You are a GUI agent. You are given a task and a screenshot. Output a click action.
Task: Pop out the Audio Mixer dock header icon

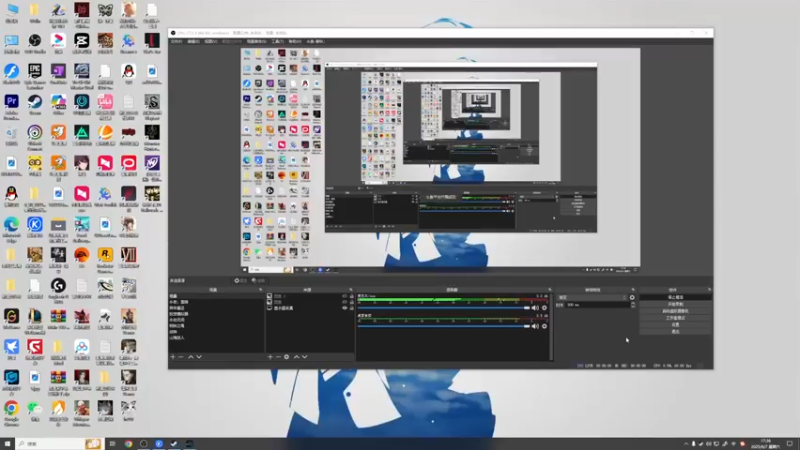[549, 290]
